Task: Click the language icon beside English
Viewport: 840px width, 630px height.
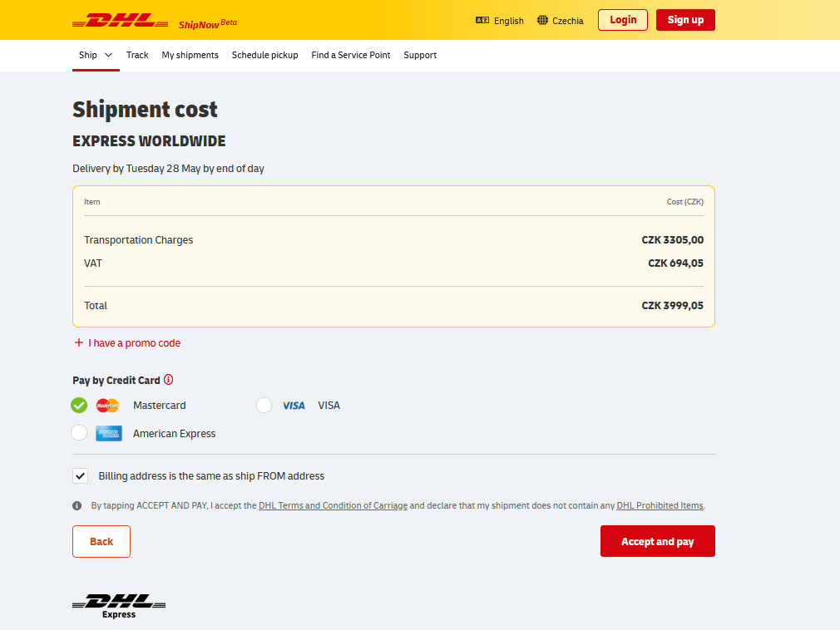Action: coord(482,20)
